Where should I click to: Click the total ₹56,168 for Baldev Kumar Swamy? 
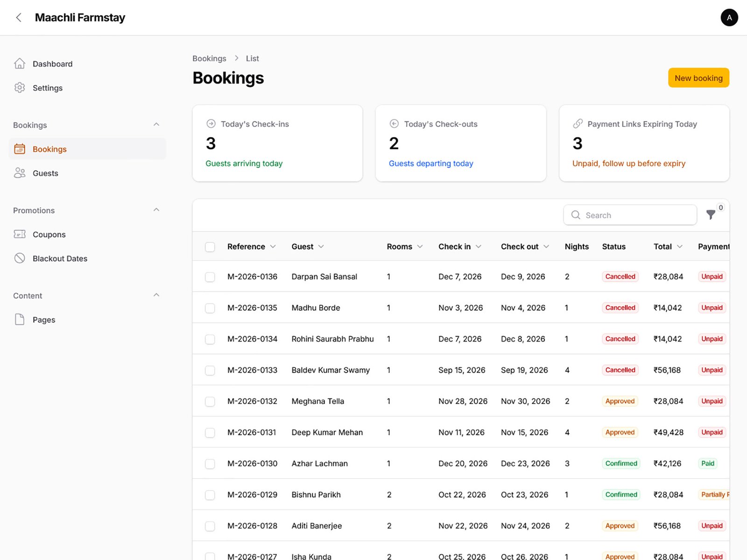pos(667,370)
